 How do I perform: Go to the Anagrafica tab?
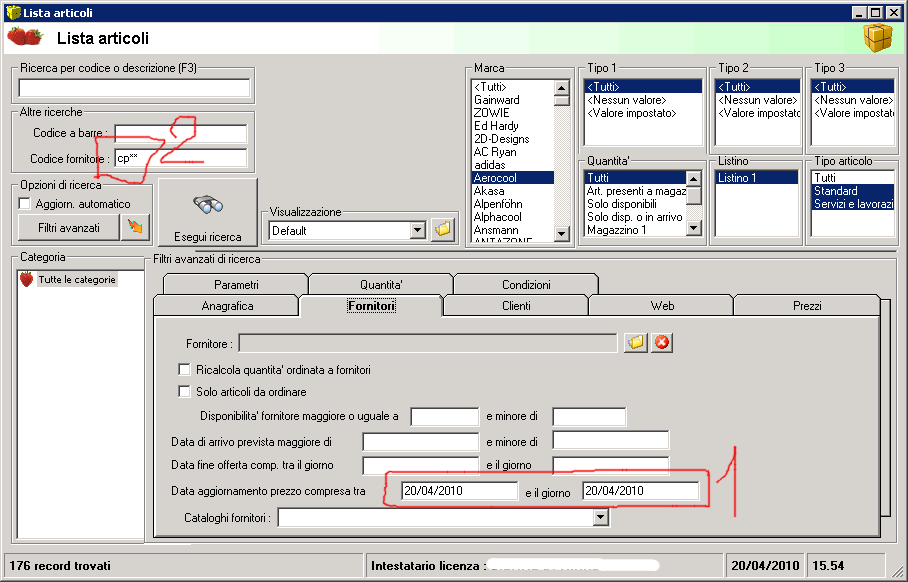coord(227,306)
